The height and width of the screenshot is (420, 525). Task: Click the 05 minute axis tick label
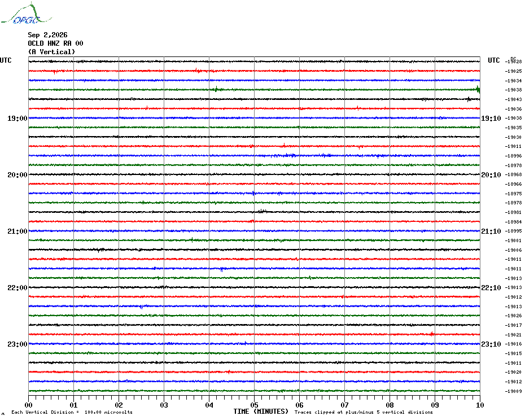pos(254,405)
